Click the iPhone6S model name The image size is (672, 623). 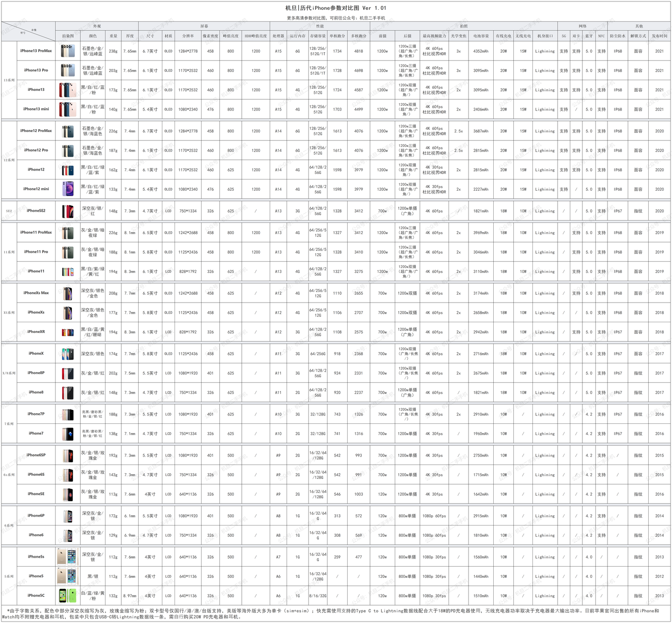pyautogui.click(x=36, y=474)
